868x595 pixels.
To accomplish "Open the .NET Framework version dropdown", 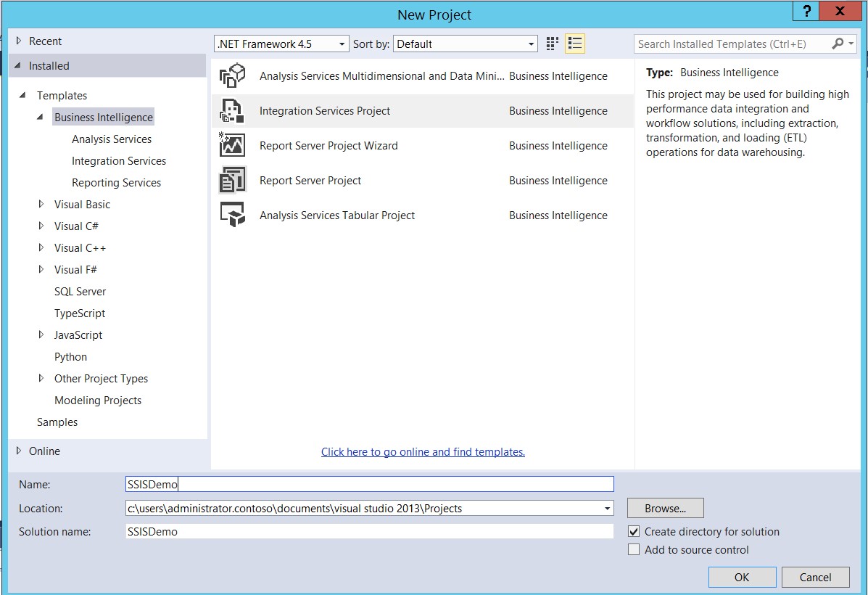I will click(x=282, y=44).
